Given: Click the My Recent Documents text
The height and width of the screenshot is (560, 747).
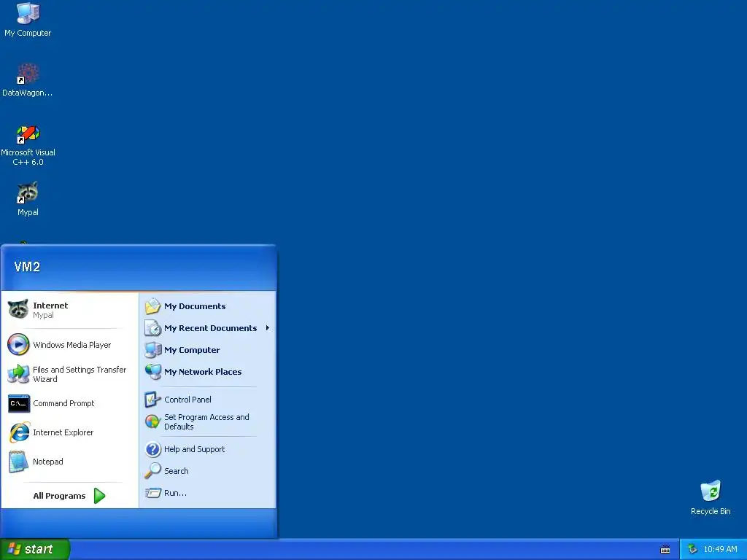Looking at the screenshot, I should 211,328.
